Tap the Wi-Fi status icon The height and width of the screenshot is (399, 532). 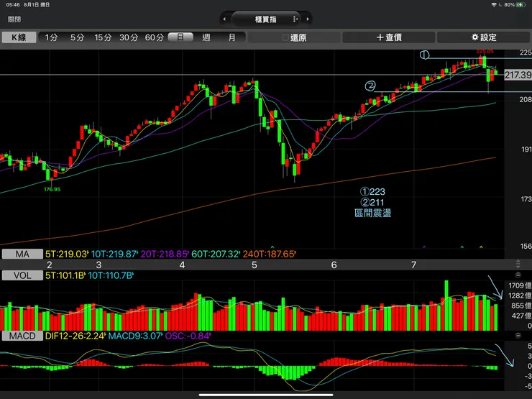coord(494,5)
